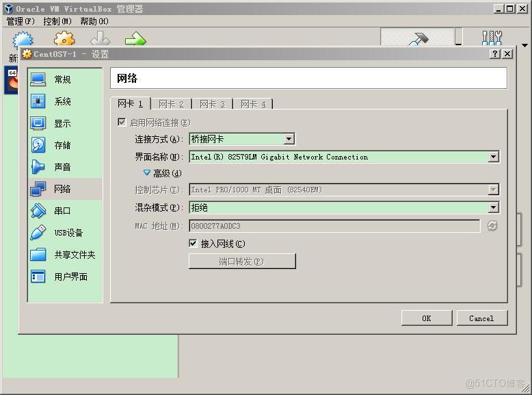Switch to the 网卡 2 tab
The width and height of the screenshot is (532, 395).
(171, 104)
